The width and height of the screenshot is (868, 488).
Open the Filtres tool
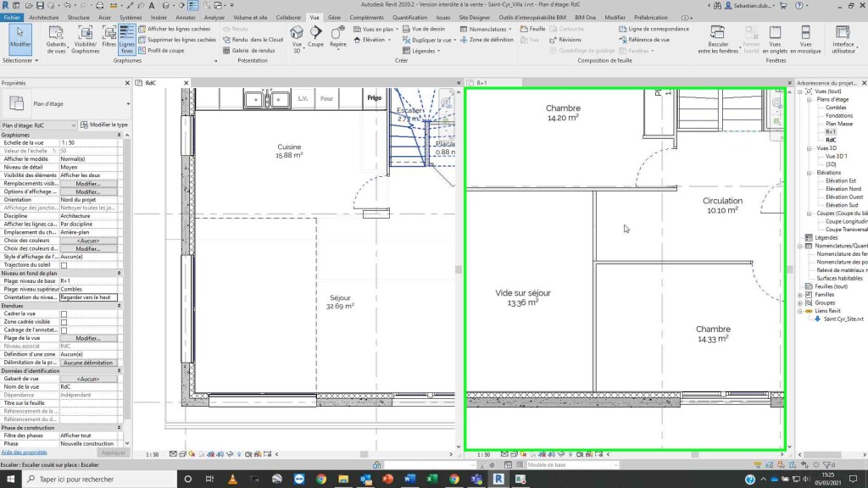coord(109,38)
